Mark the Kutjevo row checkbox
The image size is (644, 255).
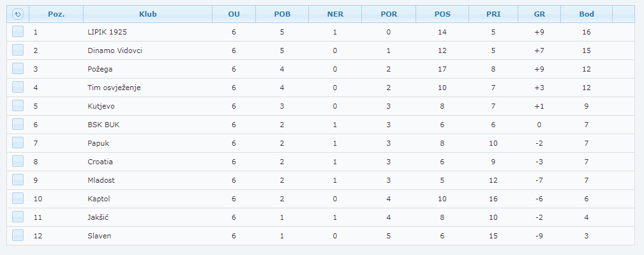tap(18, 105)
